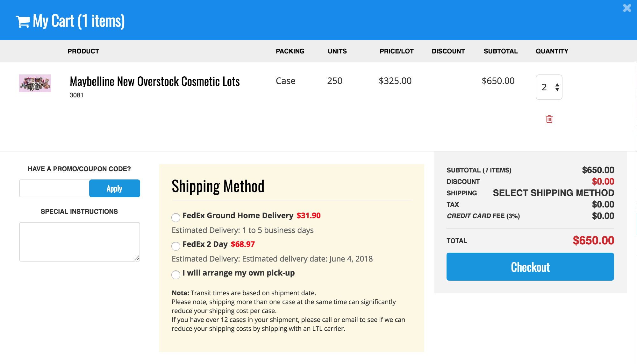The height and width of the screenshot is (364, 637).
Task: Click the Estimated Delivery 1 to 5 business days text
Action: tap(243, 230)
